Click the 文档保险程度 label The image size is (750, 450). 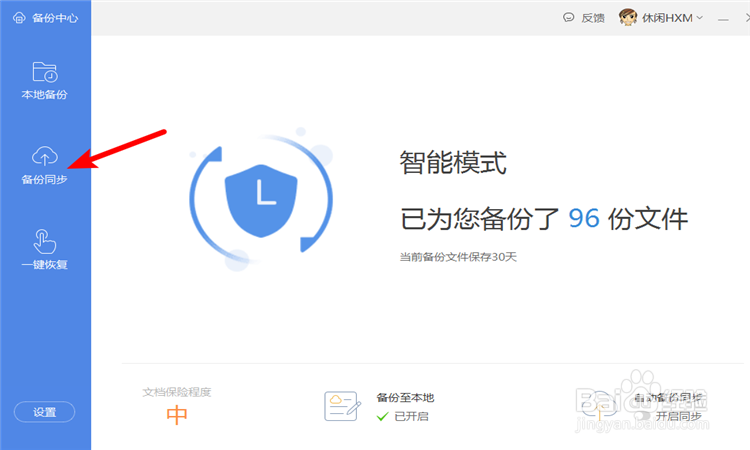177,392
